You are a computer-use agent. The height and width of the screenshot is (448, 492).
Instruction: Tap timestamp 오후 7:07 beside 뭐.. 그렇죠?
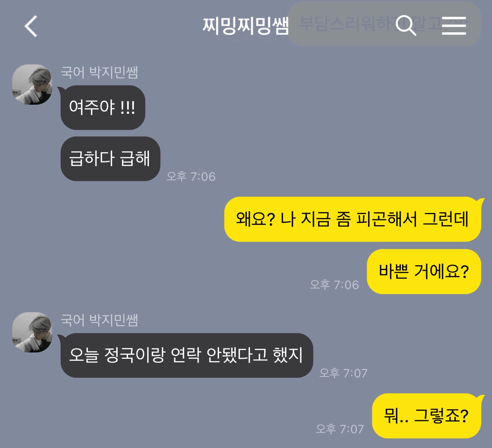340,429
